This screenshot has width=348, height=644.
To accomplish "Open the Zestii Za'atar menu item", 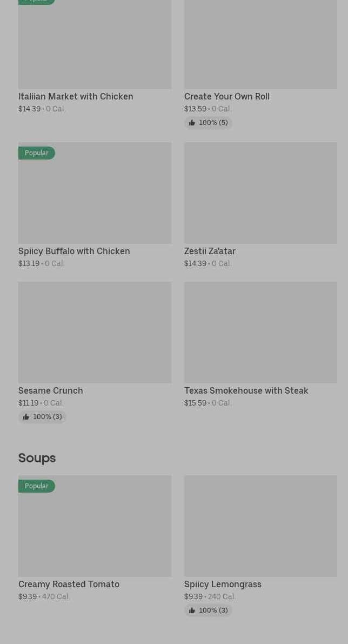I will coord(210,251).
